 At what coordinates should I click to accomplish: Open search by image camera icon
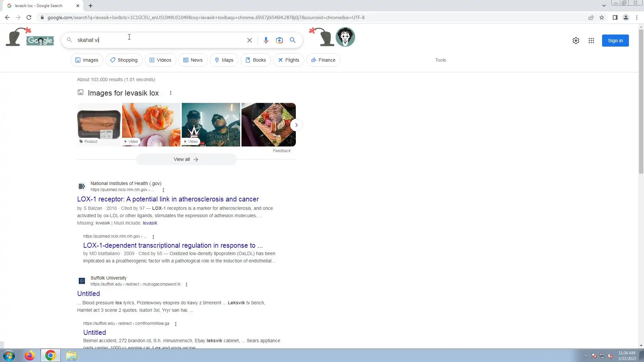point(279,40)
